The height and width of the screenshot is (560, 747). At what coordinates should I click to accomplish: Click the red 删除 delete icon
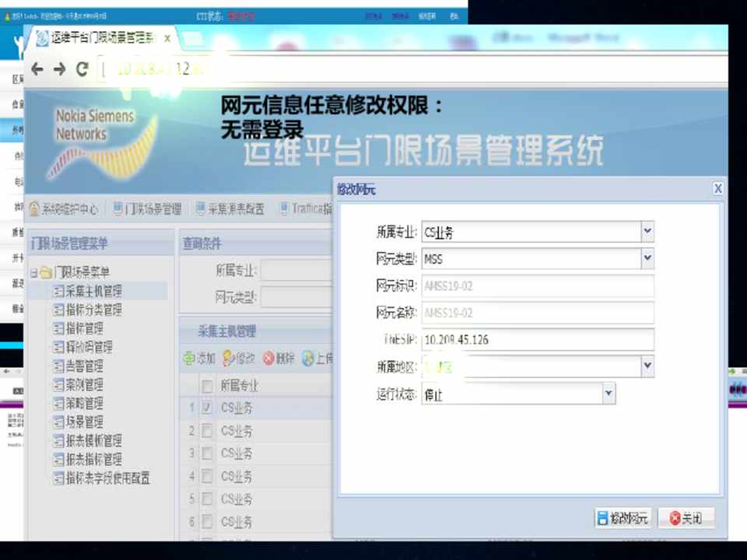tap(268, 359)
